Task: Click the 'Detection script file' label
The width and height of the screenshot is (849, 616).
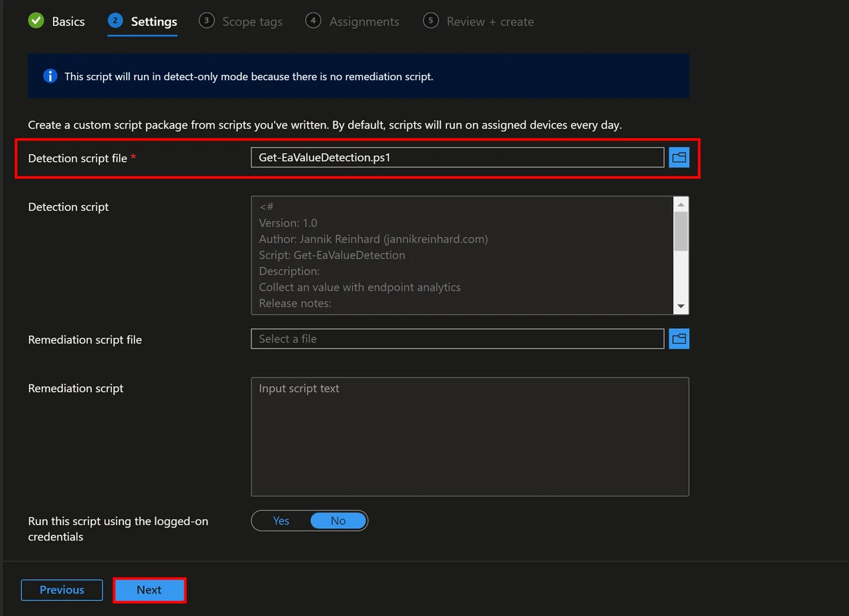Action: coord(78,158)
